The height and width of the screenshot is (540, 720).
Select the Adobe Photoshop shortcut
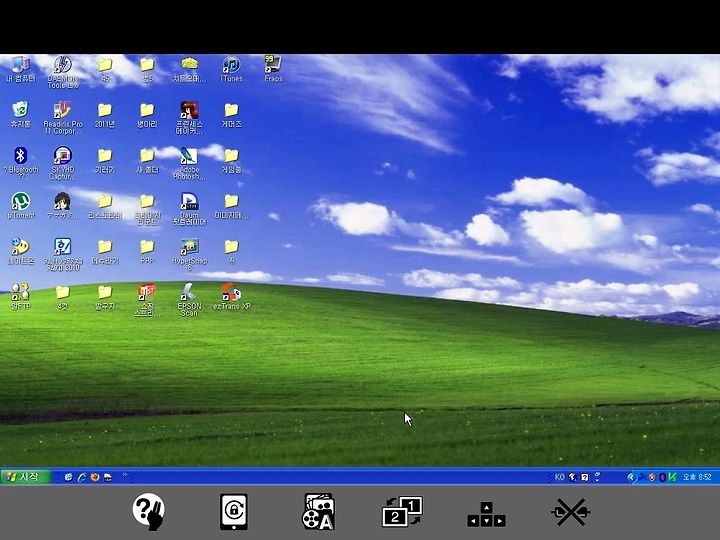pyautogui.click(x=189, y=163)
